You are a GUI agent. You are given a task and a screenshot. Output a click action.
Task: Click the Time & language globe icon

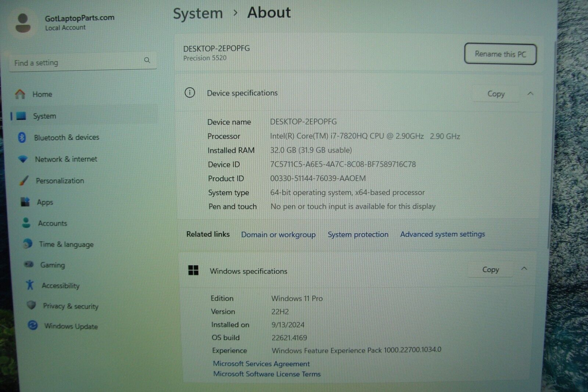[28, 244]
